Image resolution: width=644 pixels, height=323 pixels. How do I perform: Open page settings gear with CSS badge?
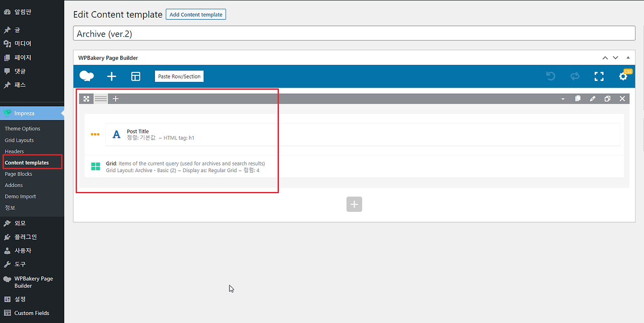(x=624, y=75)
